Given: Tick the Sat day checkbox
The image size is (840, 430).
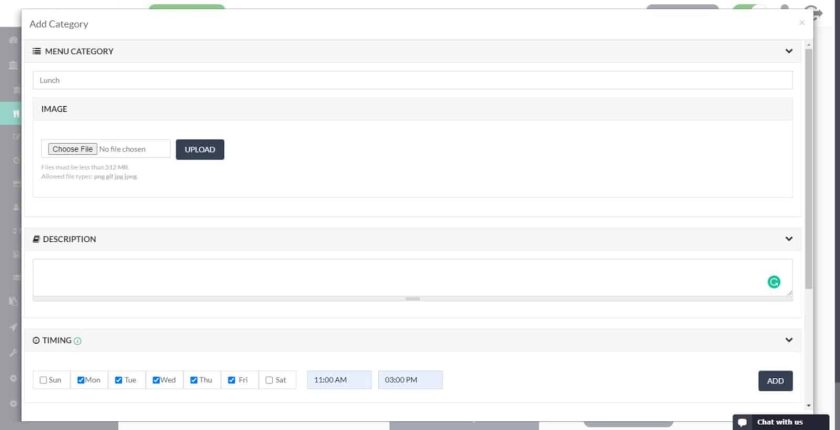Looking at the screenshot, I should tap(269, 380).
